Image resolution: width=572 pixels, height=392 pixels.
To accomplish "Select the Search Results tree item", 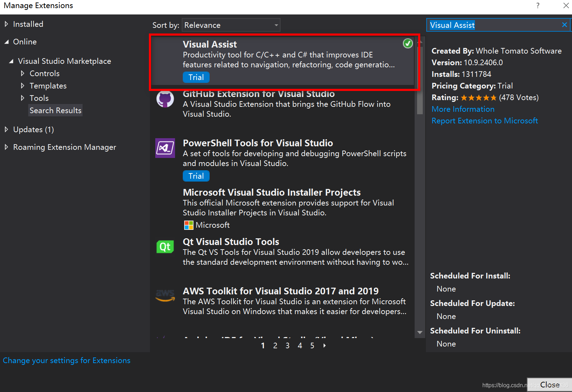I will [55, 110].
